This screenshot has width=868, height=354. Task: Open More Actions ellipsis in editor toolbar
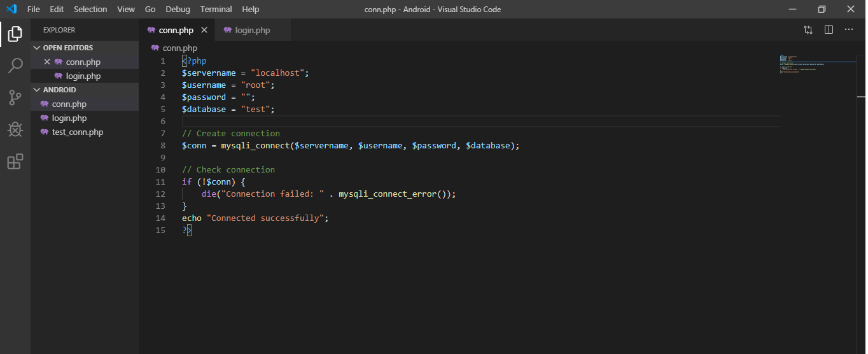(849, 30)
